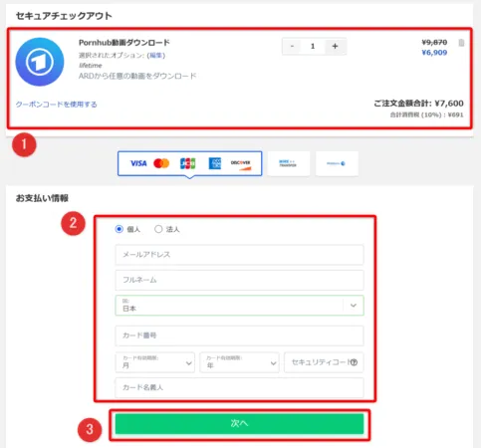Decrease quantity with the minus button
Viewport: 481px width, 448px height.
click(292, 46)
